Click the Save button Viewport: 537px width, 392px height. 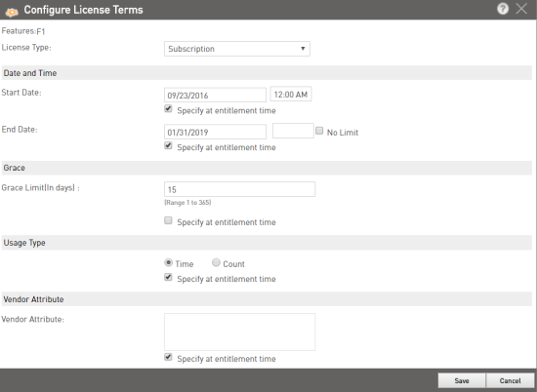pyautogui.click(x=462, y=380)
